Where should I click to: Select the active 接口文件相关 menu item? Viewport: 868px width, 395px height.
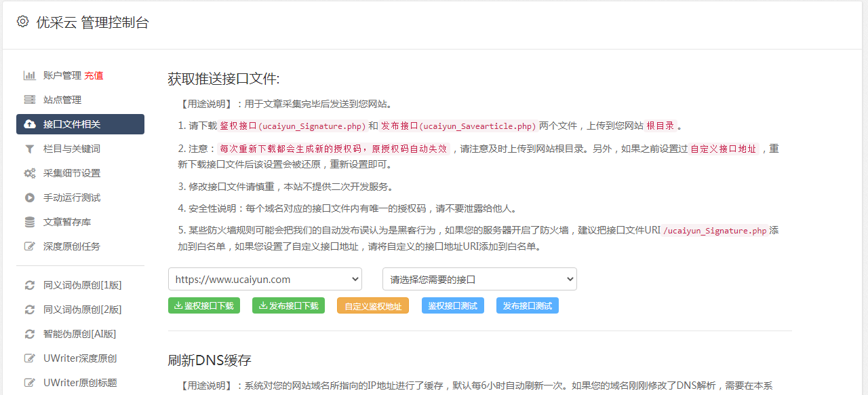tap(80, 124)
